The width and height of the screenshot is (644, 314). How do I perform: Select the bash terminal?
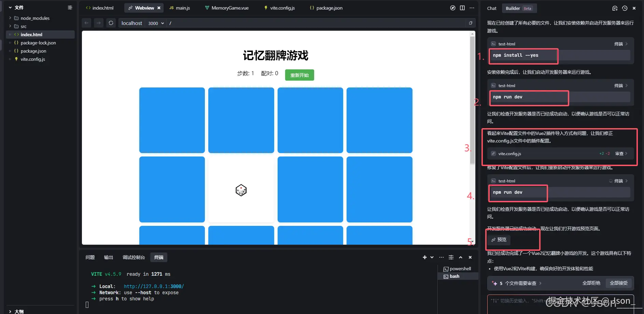pyautogui.click(x=457, y=276)
